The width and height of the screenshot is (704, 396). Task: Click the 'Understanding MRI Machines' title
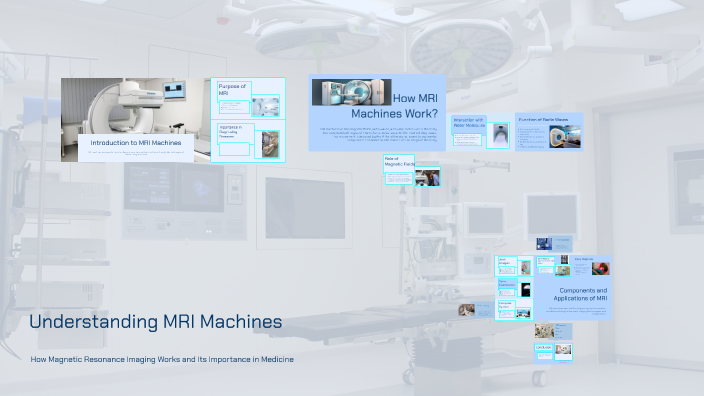pos(156,322)
